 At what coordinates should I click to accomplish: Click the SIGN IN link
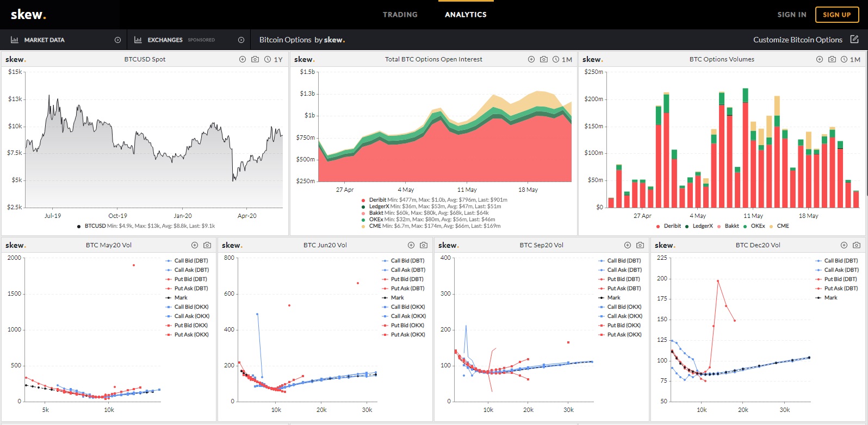coord(792,15)
